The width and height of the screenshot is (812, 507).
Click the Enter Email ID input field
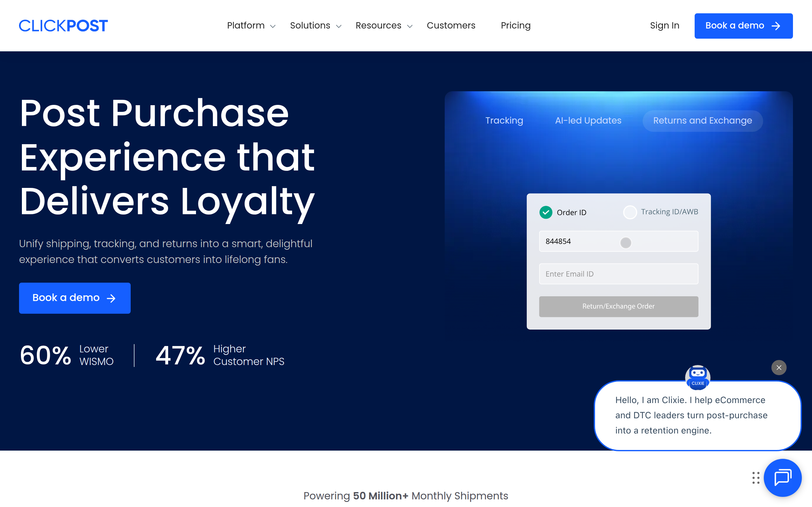point(618,273)
